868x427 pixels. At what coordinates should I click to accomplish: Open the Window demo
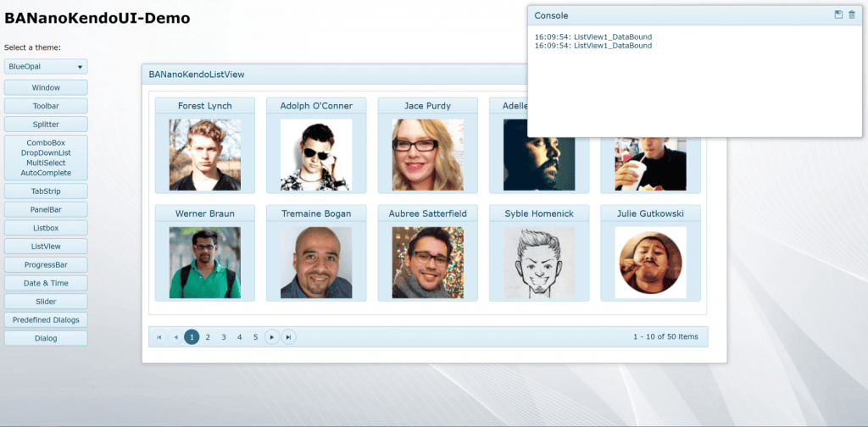pyautogui.click(x=46, y=88)
